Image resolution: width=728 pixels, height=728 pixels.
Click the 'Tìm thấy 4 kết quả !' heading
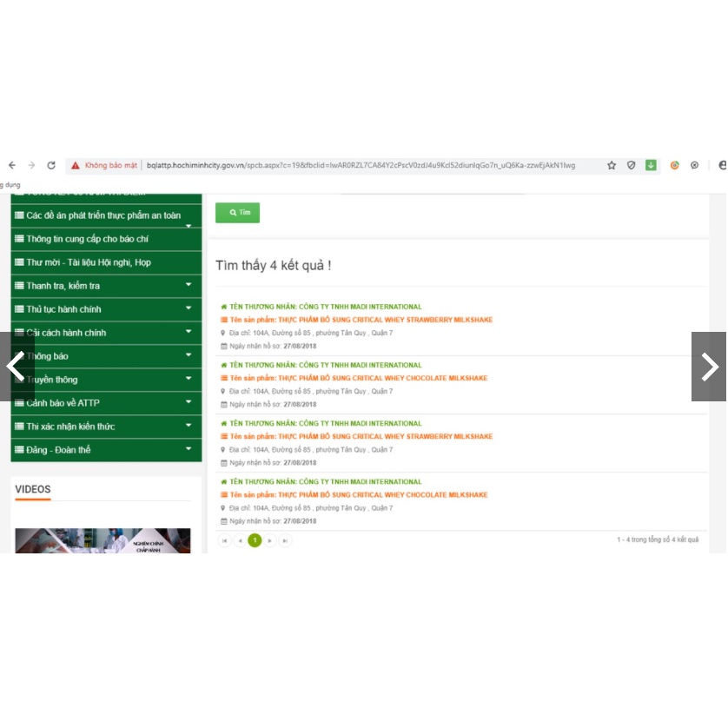[274, 266]
